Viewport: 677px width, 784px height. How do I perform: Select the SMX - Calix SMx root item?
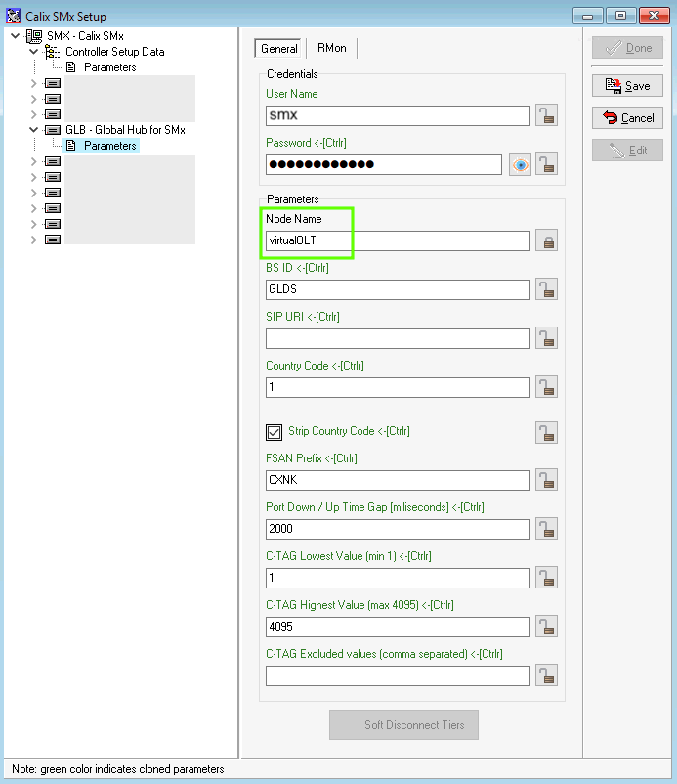pos(85,36)
